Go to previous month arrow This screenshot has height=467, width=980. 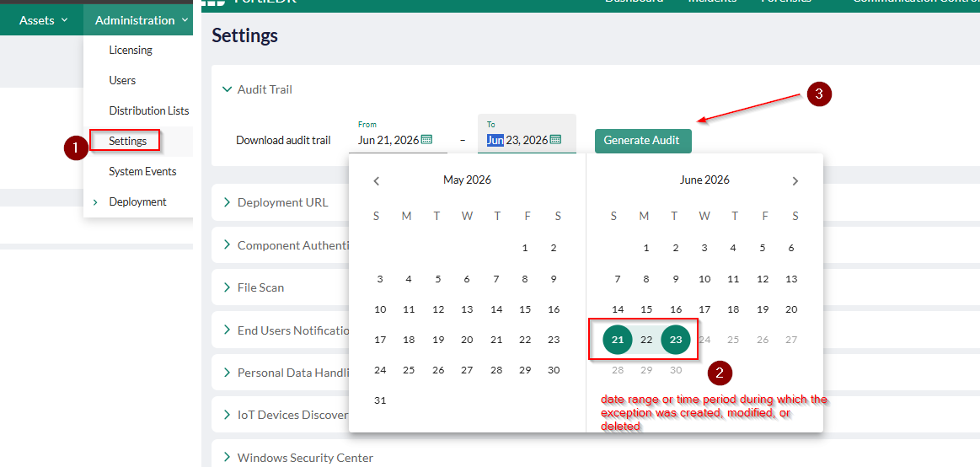click(x=377, y=181)
